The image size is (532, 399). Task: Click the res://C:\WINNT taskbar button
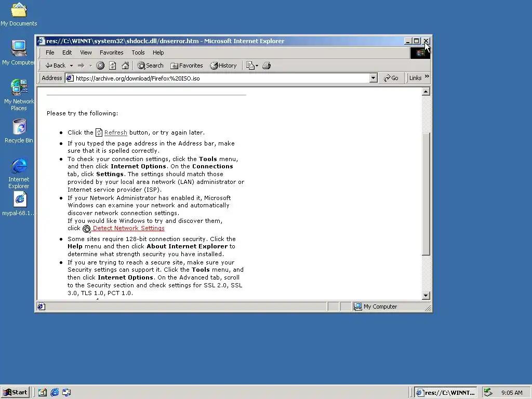(x=445, y=393)
